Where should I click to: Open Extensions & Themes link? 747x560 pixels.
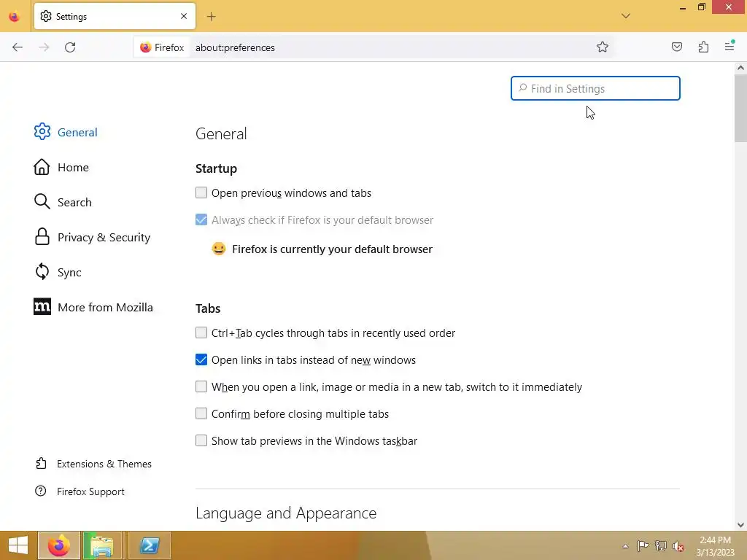pos(93,464)
